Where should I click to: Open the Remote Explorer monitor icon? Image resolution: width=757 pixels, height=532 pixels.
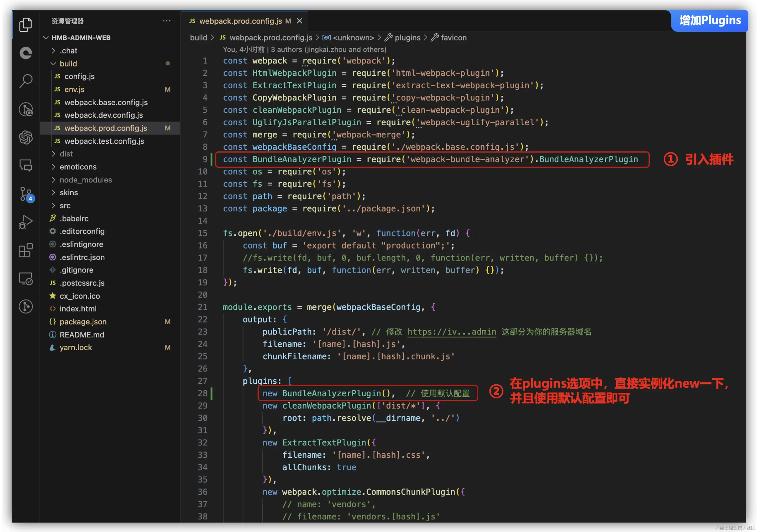coord(25,279)
